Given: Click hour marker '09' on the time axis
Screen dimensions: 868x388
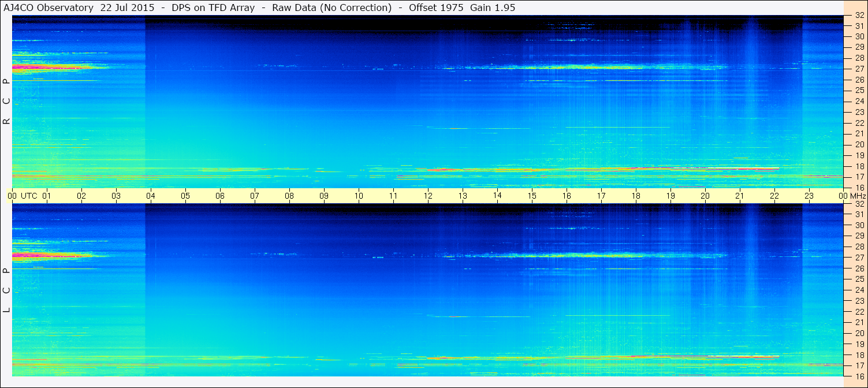Looking at the screenshot, I should [x=324, y=196].
